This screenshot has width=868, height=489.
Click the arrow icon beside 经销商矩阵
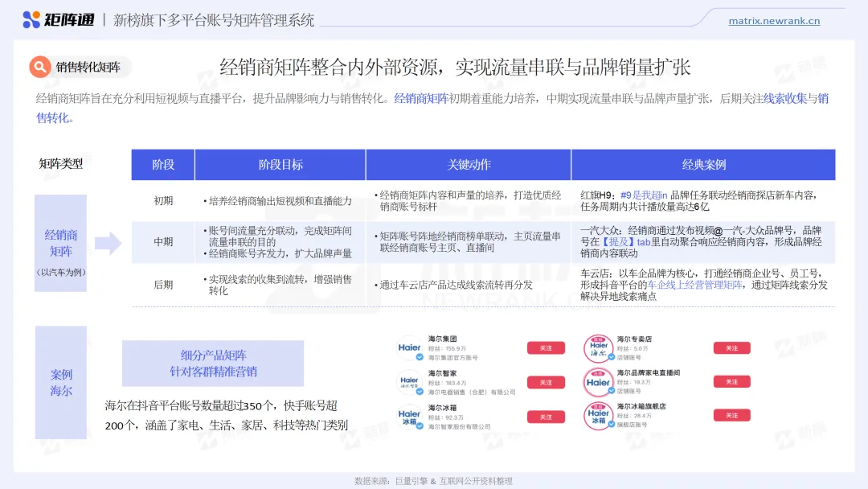pos(108,243)
